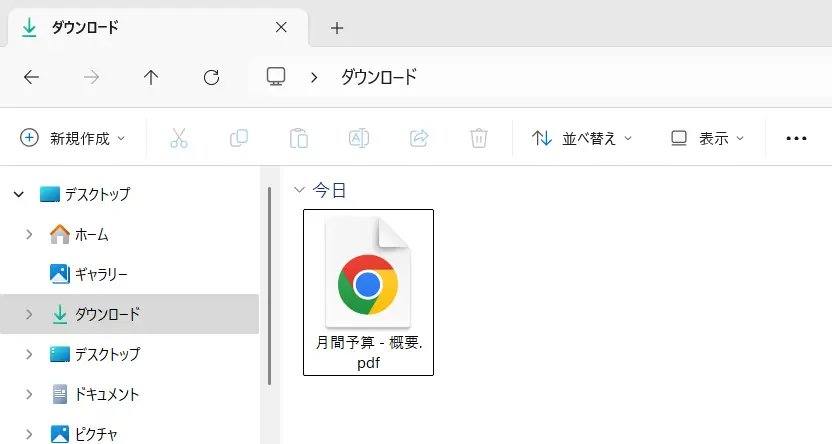Click the file name 月間予算 - 概要.pdf
The width and height of the screenshot is (832, 444).
coord(369,353)
